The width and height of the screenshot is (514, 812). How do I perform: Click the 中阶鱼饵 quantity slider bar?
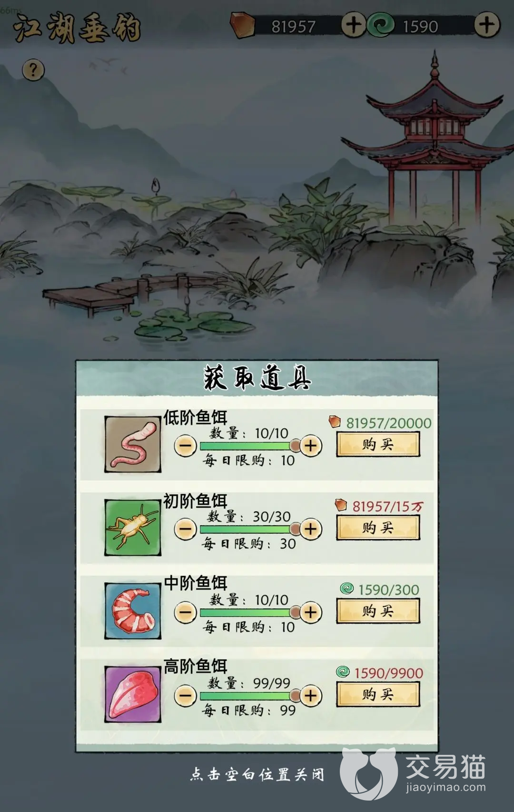pos(248,612)
